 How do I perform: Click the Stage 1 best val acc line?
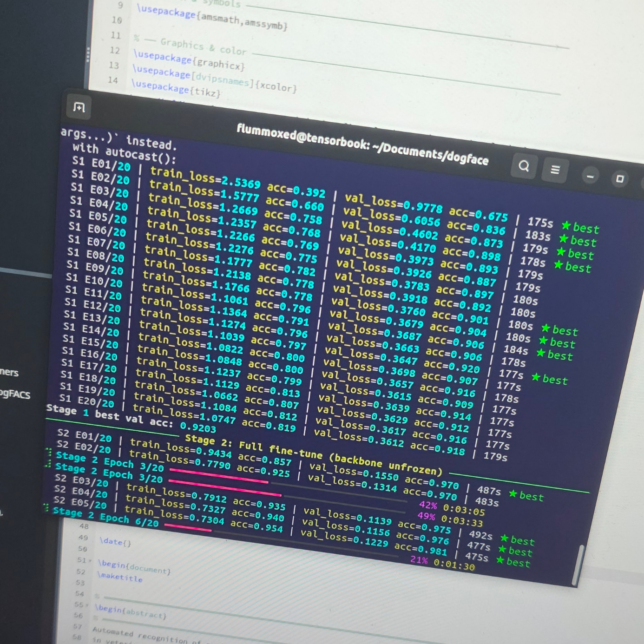pyautogui.click(x=131, y=418)
